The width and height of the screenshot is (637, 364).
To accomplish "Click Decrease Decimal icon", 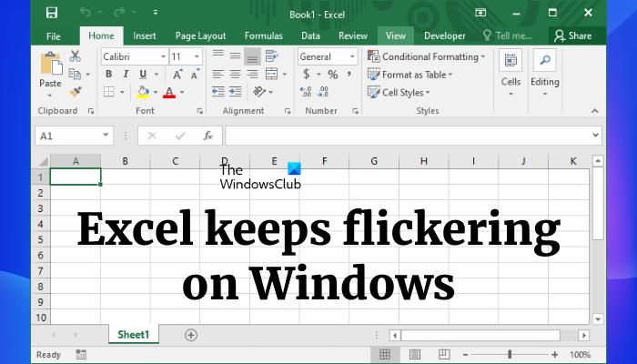I will click(323, 92).
